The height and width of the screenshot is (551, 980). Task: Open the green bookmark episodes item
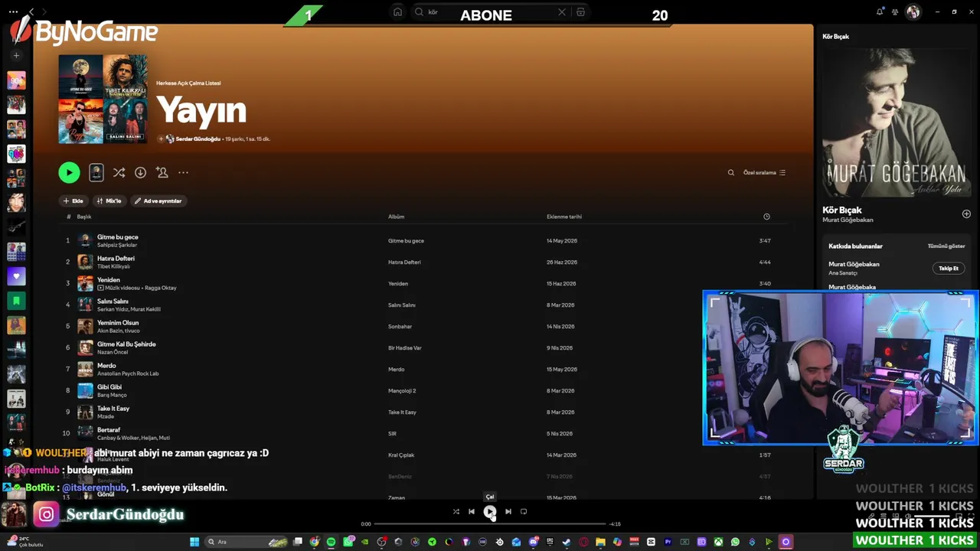pos(16,301)
